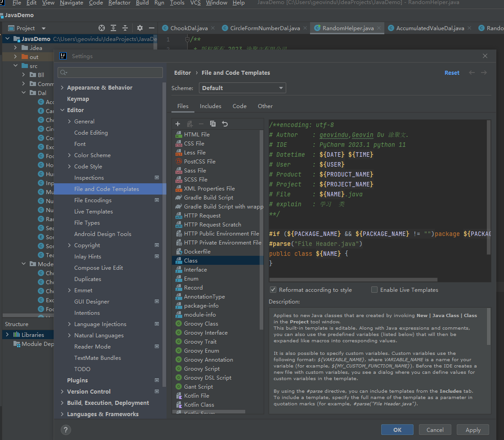Switch to the Includes tab
Image resolution: width=504 pixels, height=440 pixels.
tap(211, 106)
